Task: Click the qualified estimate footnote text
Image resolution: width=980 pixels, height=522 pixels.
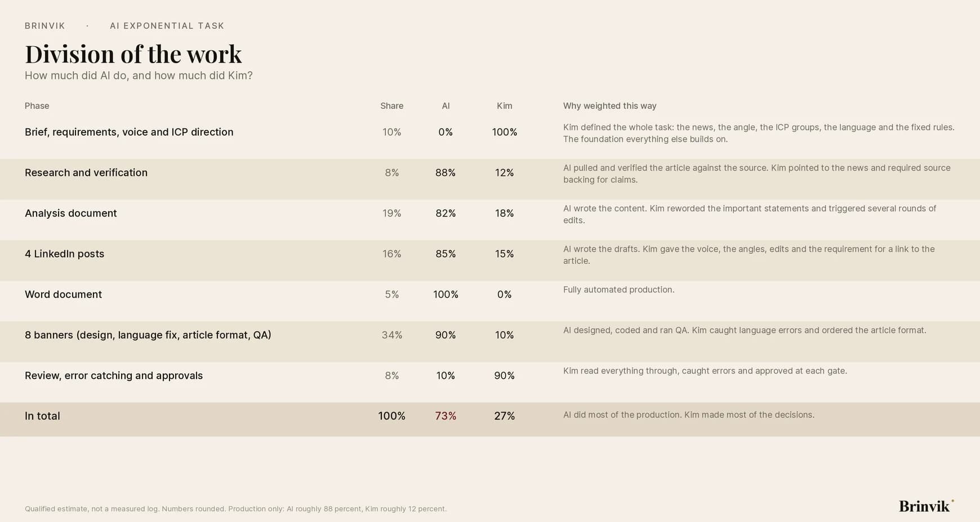Action: pyautogui.click(x=235, y=508)
